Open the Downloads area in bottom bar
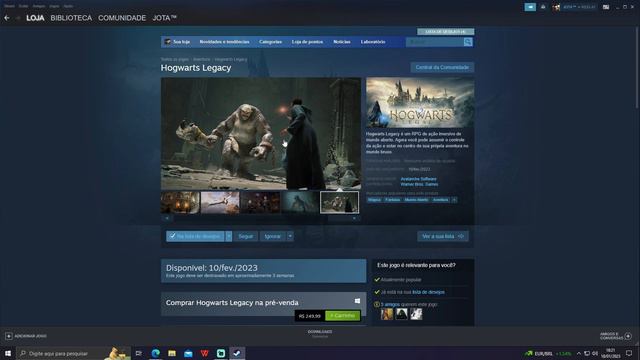 (x=320, y=333)
